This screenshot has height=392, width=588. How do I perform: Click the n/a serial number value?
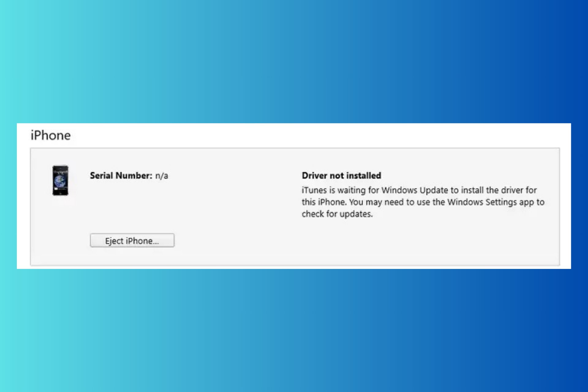(162, 176)
